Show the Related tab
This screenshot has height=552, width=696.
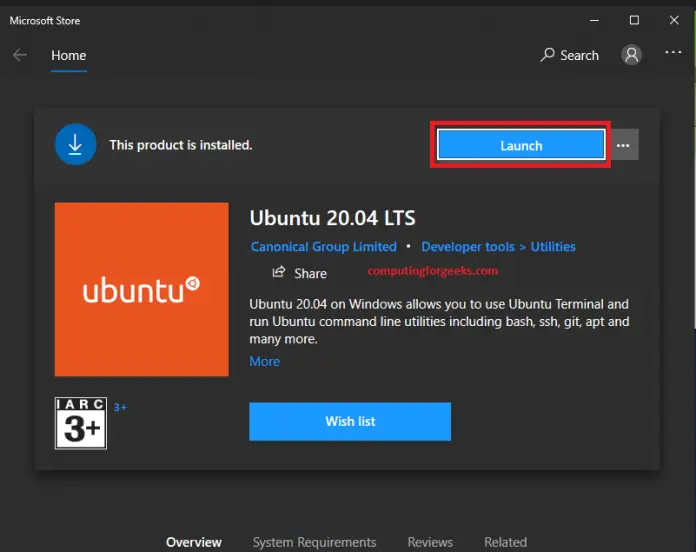(x=505, y=542)
